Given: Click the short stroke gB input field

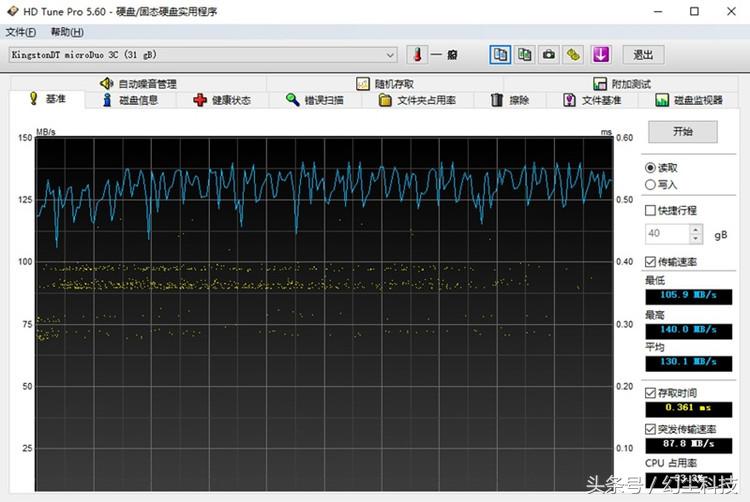Looking at the screenshot, I should (x=667, y=233).
